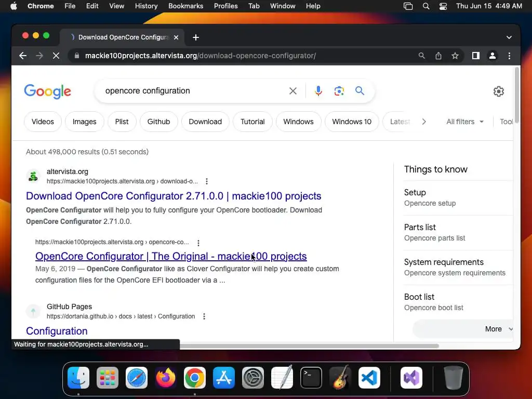The height and width of the screenshot is (399, 532).
Task: Click the Google search input field
Action: coord(193,91)
